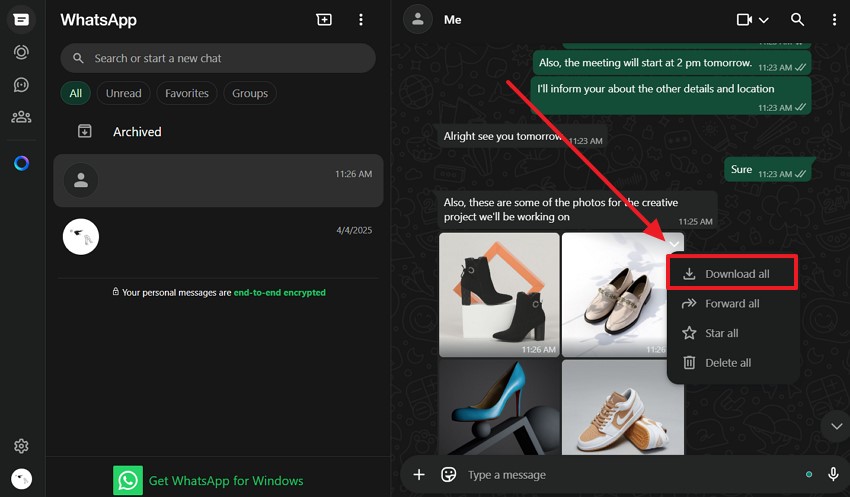Open the emoji and sticker picker
Screen dimensions: 850x497
449,474
